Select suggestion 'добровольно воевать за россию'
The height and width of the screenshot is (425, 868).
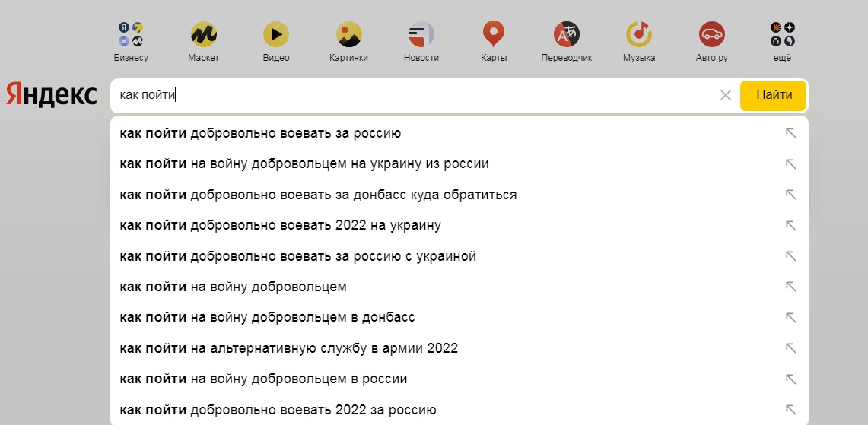[x=459, y=133]
